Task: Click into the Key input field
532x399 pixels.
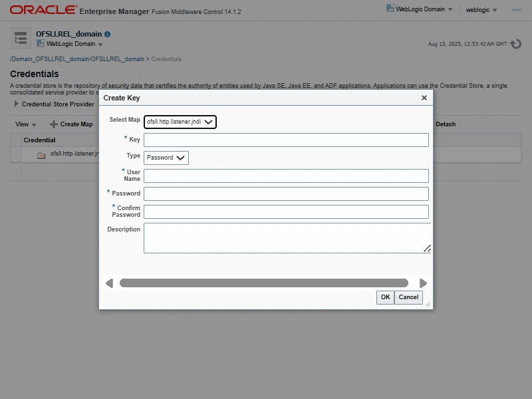Action: point(286,140)
